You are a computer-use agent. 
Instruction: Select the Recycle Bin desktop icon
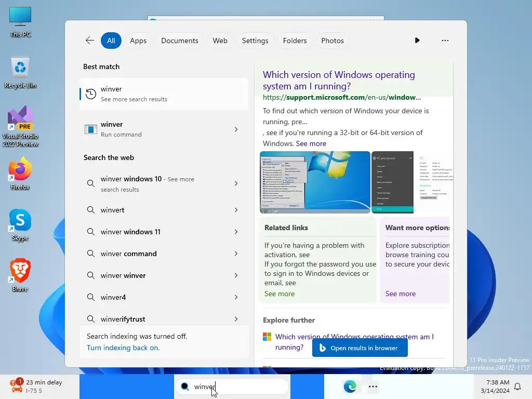click(20, 73)
